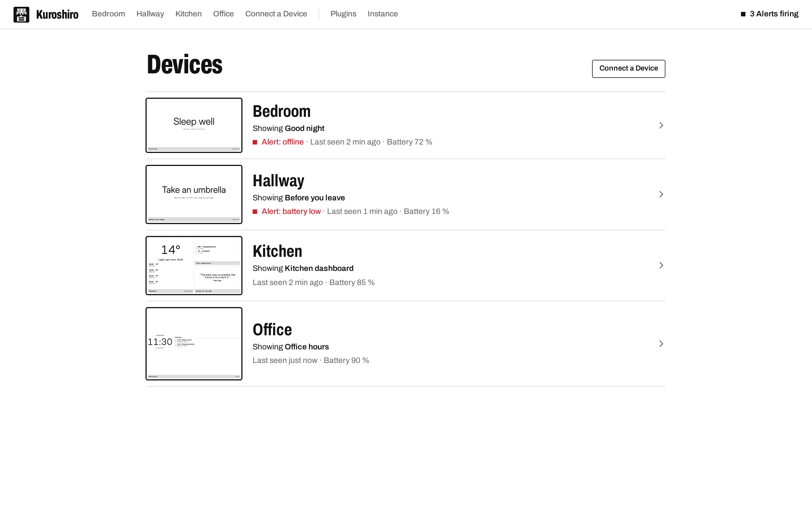The image size is (812, 508).
Task: Open the Kitchen weather dashboard thumbnail
Action: pos(194,265)
